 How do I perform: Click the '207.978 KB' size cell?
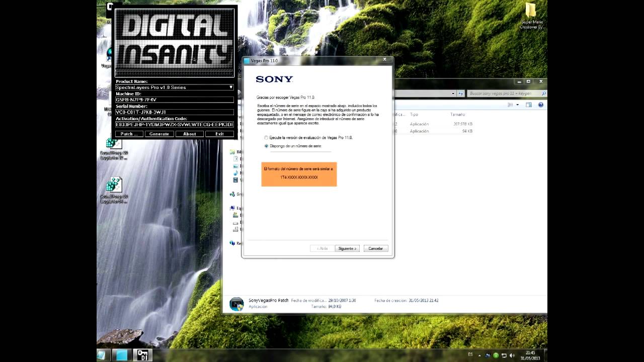point(463,124)
